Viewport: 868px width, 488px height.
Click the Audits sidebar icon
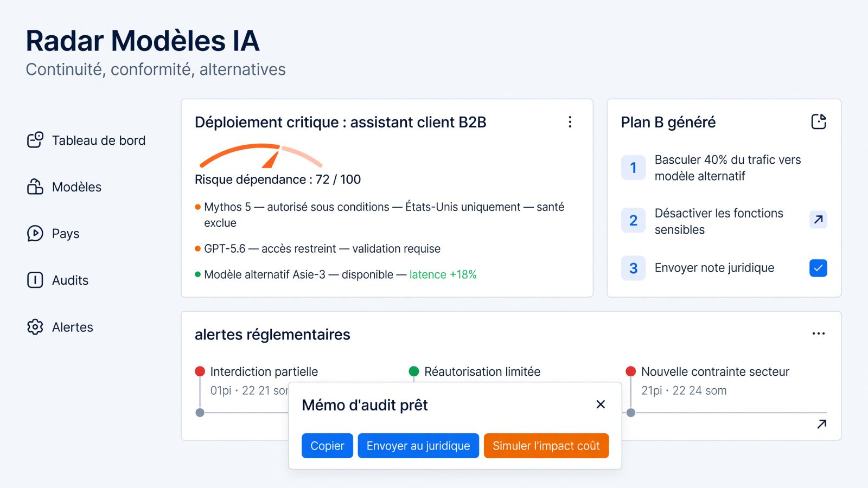[35, 280]
